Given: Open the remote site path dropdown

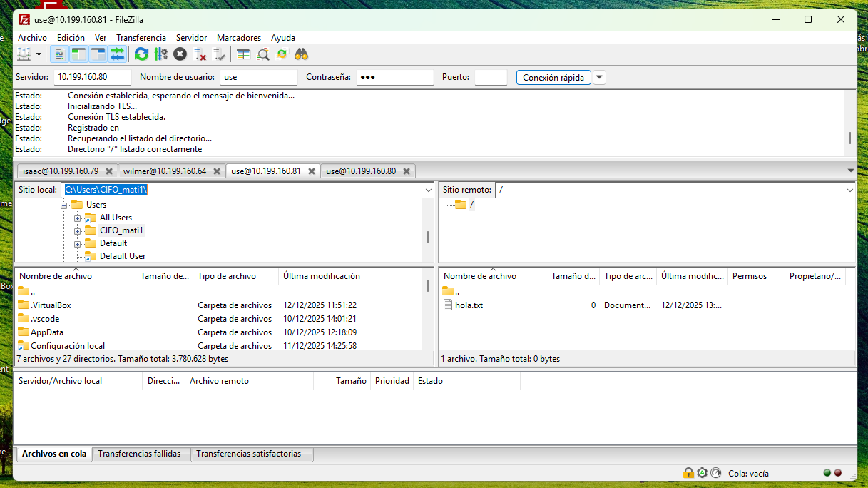Looking at the screenshot, I should click(849, 190).
